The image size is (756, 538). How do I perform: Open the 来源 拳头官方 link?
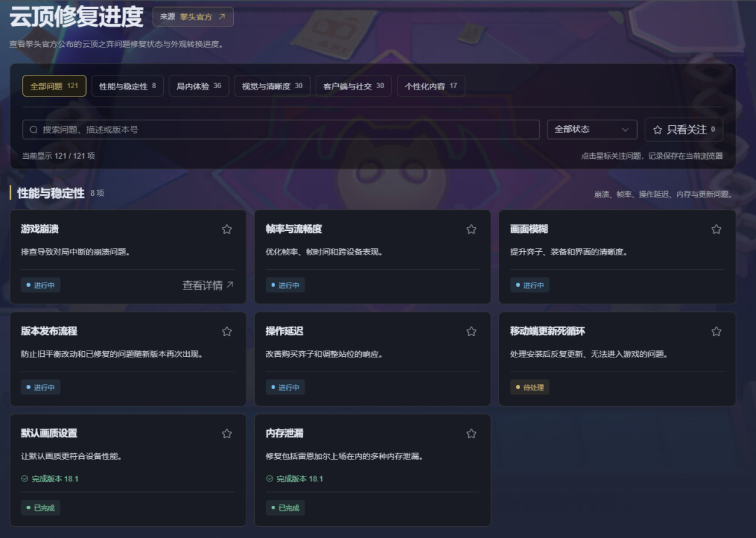(x=193, y=17)
